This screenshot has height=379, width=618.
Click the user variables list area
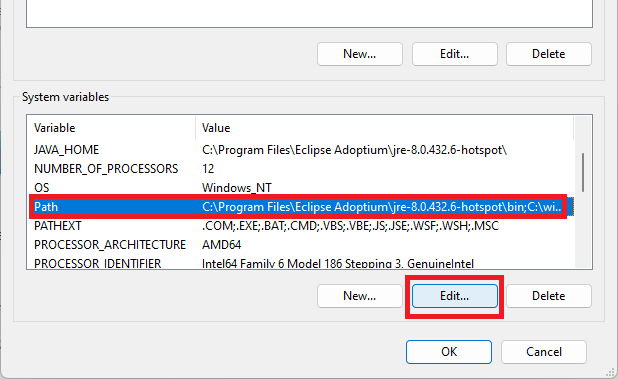pyautogui.click(x=309, y=13)
